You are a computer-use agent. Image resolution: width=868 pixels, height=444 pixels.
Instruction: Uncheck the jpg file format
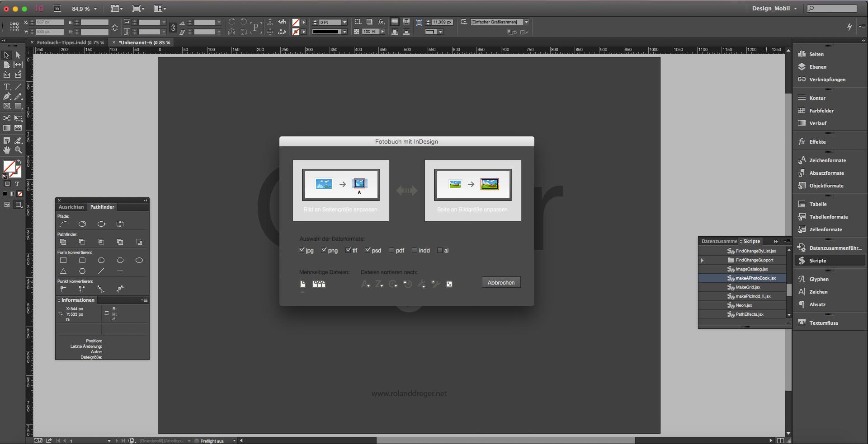click(x=302, y=250)
